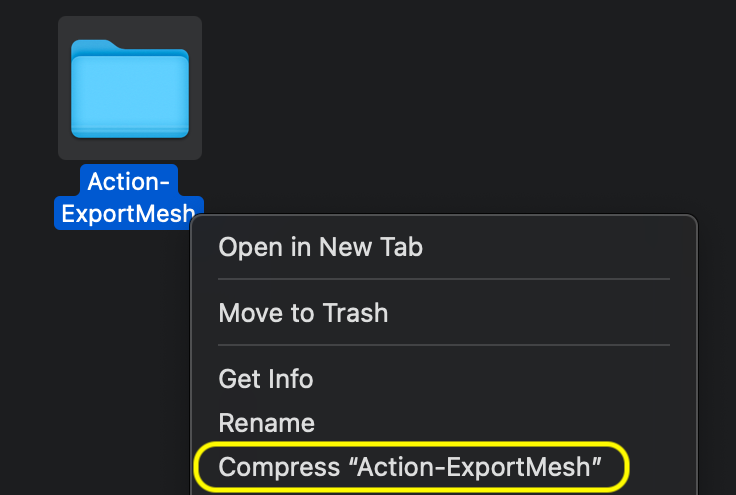
Task: Click the Get Info menu entry
Action: point(266,379)
